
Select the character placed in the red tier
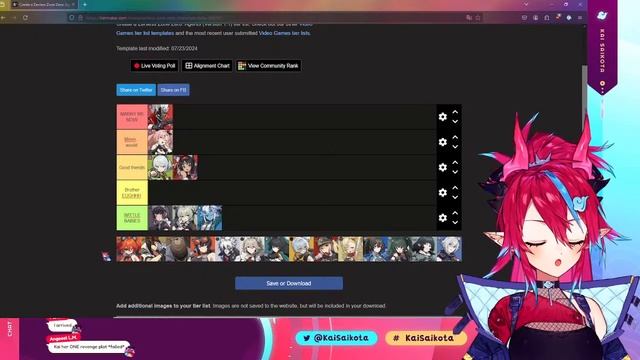[x=160, y=117]
